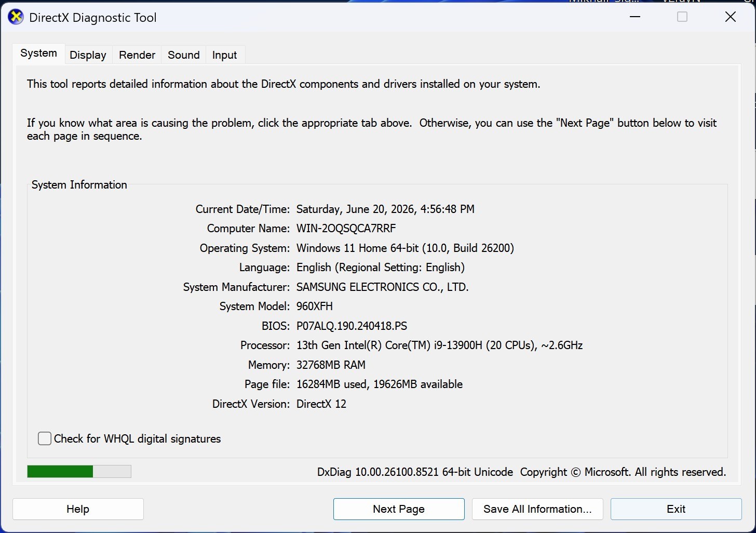The height and width of the screenshot is (533, 756).
Task: Click the Help button
Action: point(78,509)
